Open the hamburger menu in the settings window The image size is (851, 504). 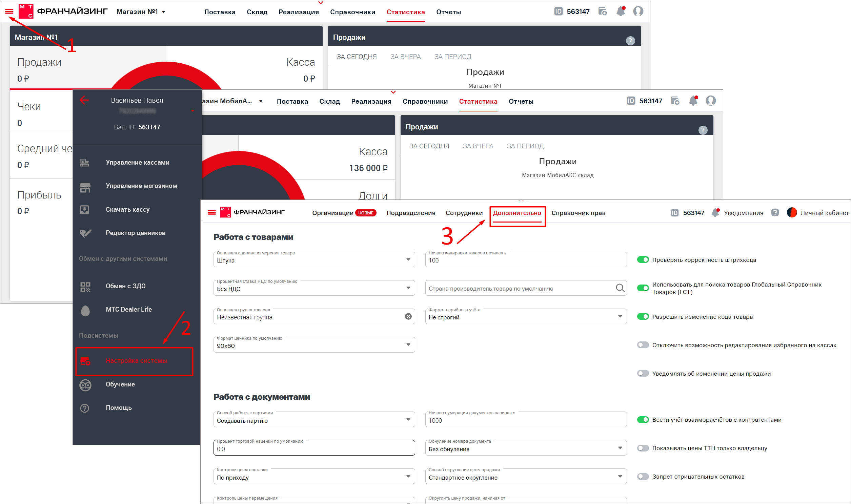211,212
